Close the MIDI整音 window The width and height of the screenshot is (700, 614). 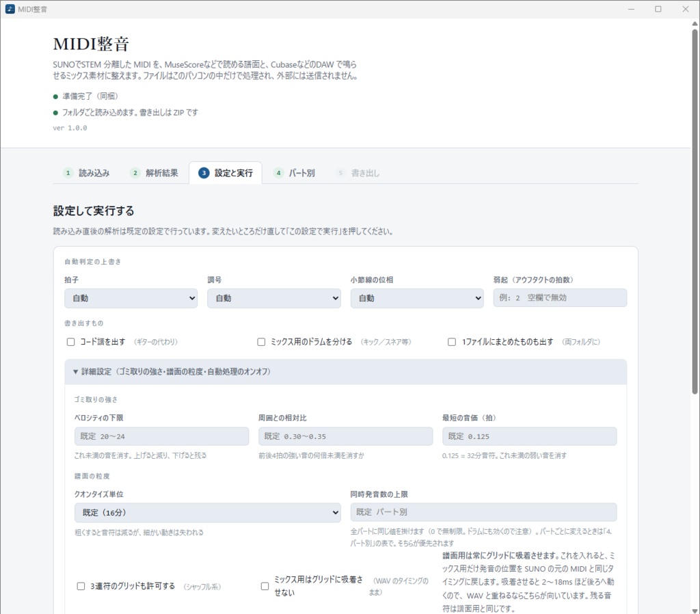coord(686,9)
